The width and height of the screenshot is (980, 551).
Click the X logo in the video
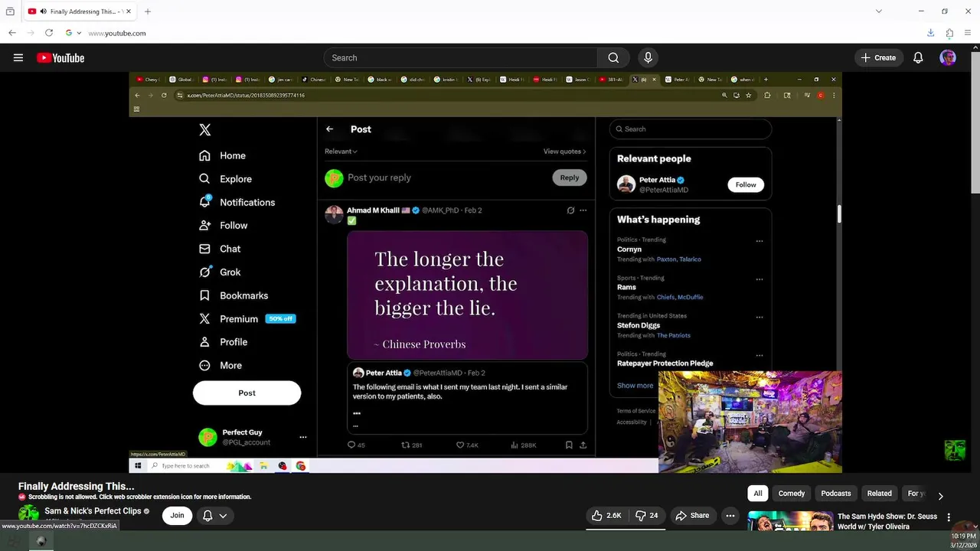click(205, 130)
